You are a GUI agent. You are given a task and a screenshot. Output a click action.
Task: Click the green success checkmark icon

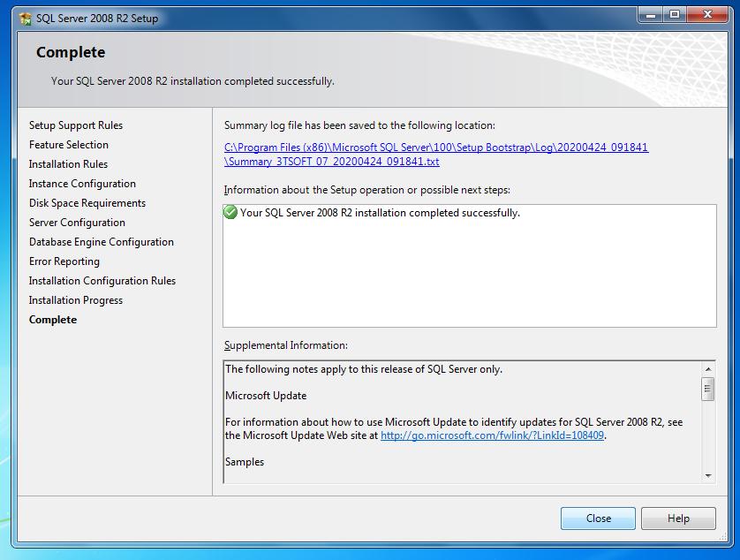(230, 213)
